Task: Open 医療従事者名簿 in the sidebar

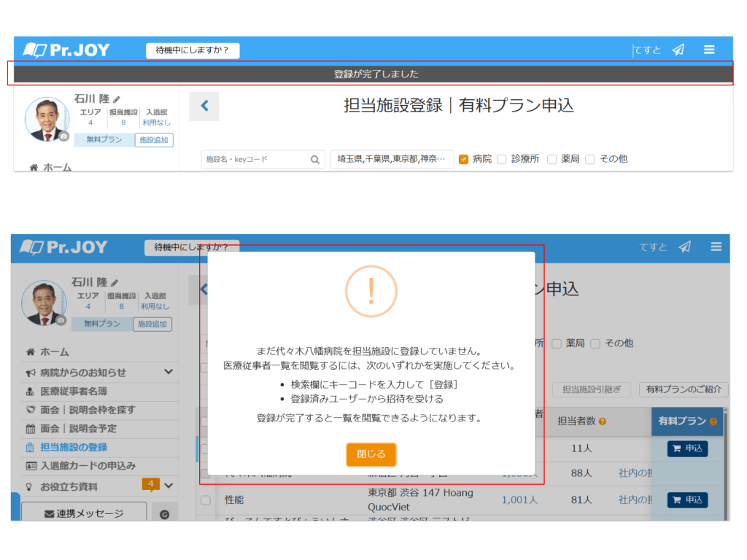Action: coord(73,392)
